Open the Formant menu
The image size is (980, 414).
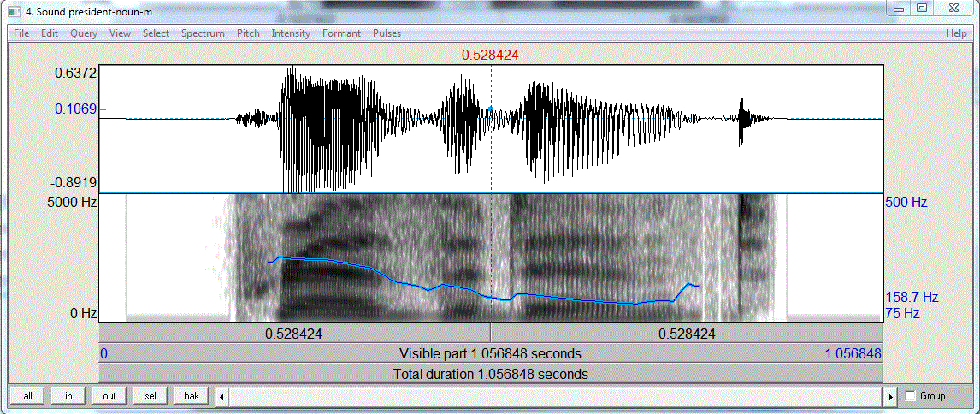[341, 33]
